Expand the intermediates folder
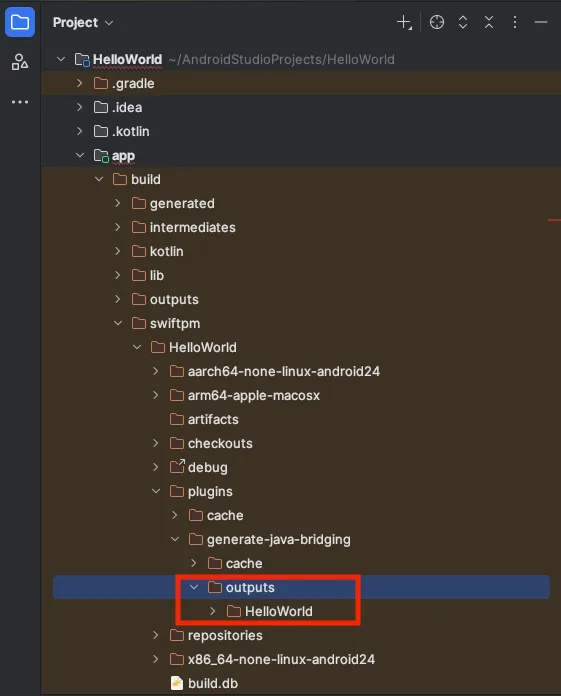Viewport: 561px width, 696px height. click(118, 227)
